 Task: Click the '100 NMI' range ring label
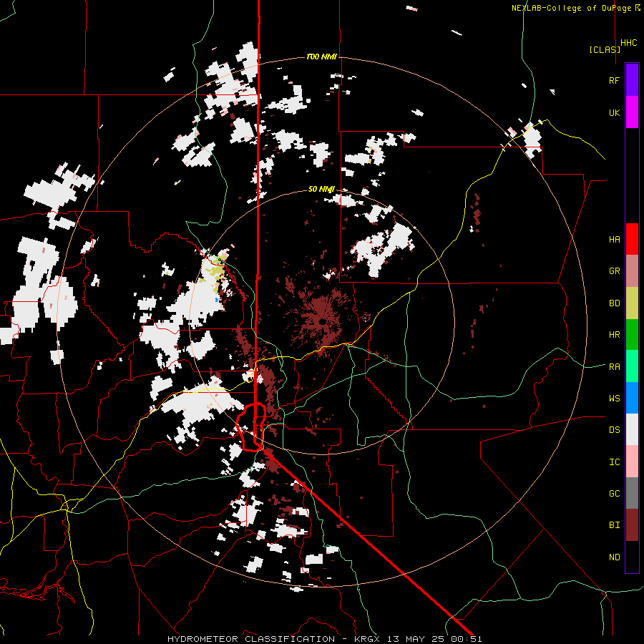[321, 57]
